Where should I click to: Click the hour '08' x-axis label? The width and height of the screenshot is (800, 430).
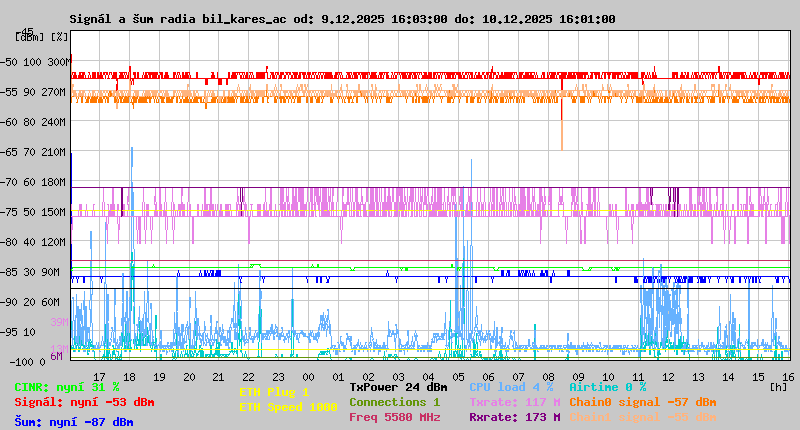coord(548,377)
